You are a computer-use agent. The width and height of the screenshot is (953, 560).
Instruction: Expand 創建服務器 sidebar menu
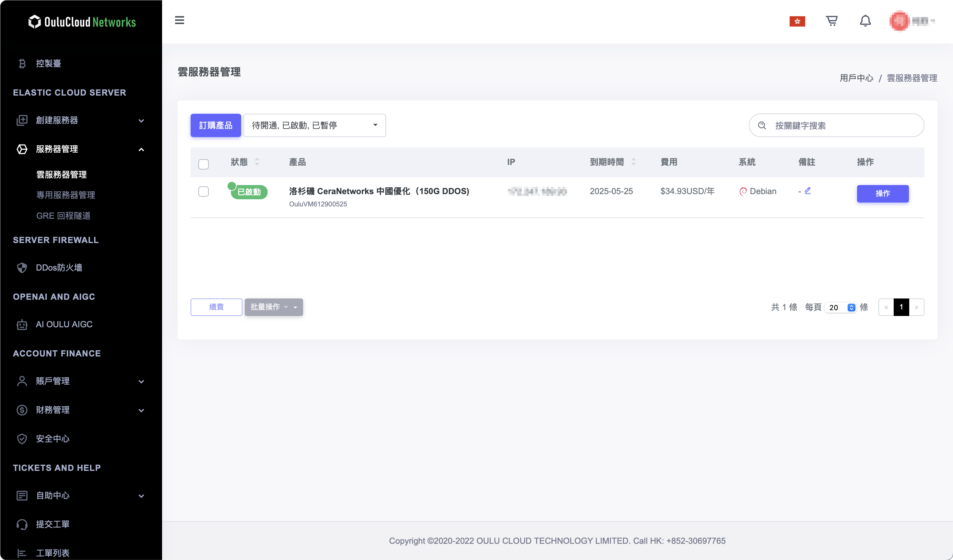coord(80,120)
